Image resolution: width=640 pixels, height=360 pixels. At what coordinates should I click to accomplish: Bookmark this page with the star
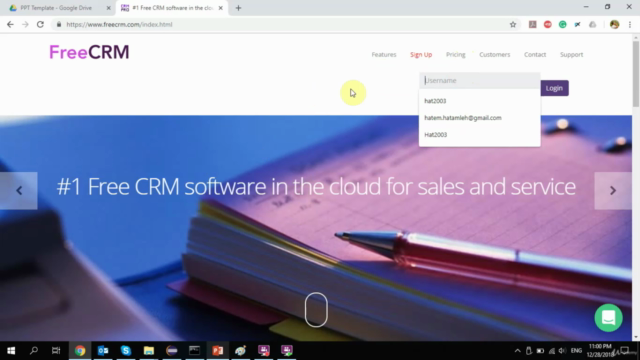(x=513, y=24)
